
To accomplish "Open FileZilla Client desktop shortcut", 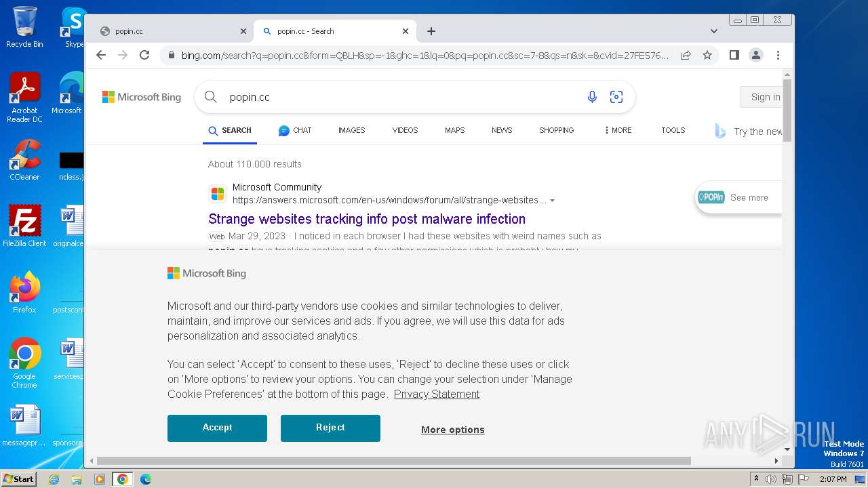I will coord(24,226).
